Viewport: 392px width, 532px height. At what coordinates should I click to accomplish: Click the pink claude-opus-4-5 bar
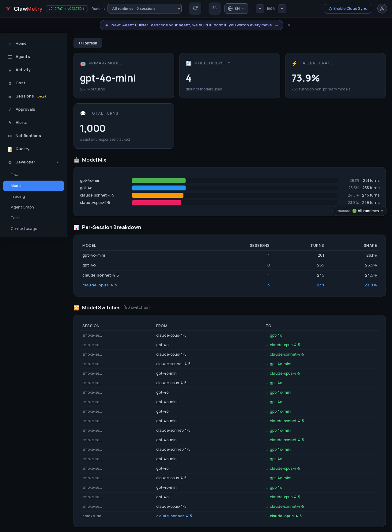coord(156,203)
